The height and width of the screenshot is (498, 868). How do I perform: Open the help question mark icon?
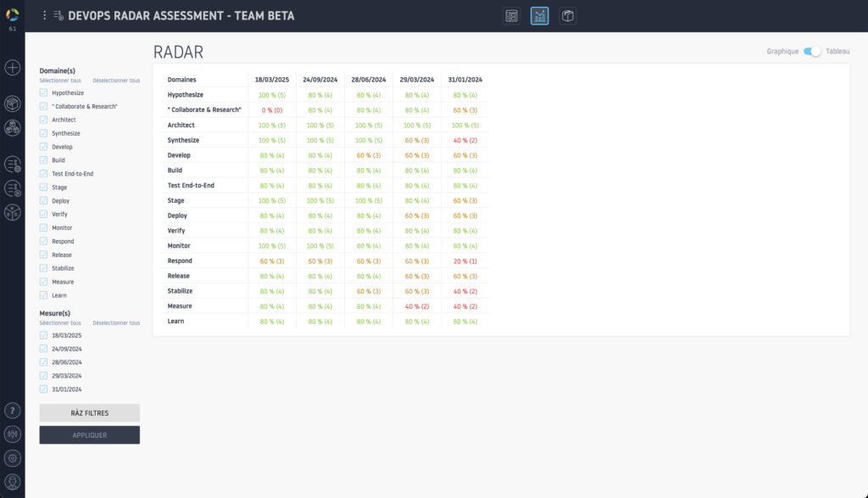coord(12,411)
